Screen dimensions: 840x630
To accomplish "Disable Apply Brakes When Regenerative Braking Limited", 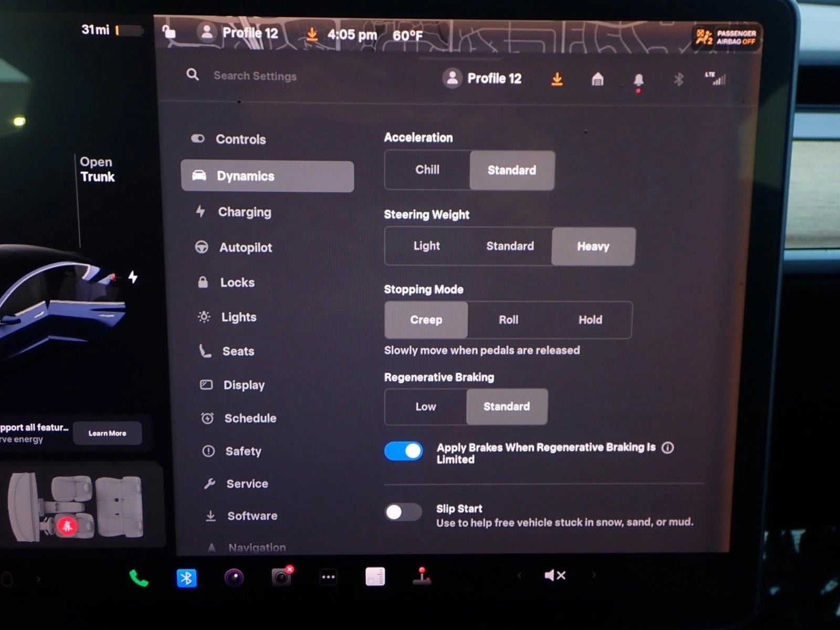I will (x=403, y=451).
